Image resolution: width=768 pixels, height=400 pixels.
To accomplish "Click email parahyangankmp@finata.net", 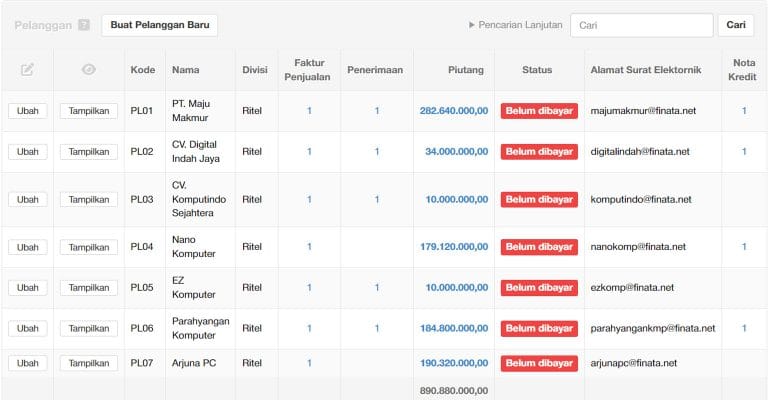I will (652, 328).
